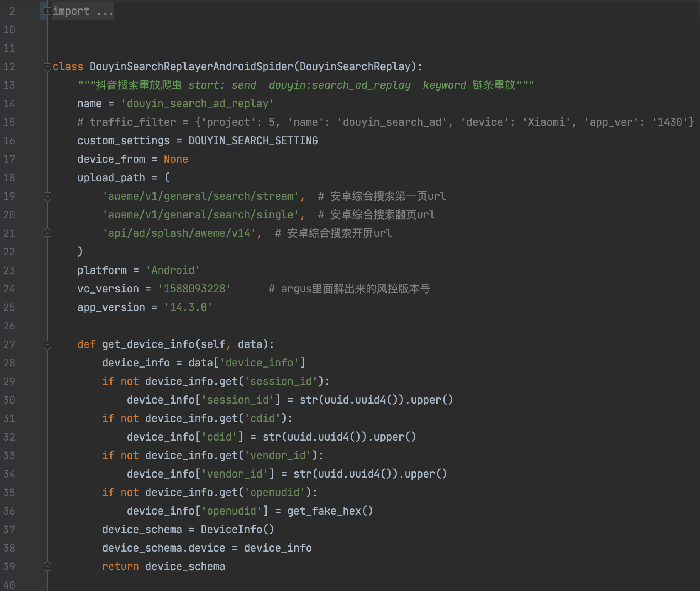Click class keyword on line 12
This screenshot has width=700, height=591.
(x=68, y=67)
